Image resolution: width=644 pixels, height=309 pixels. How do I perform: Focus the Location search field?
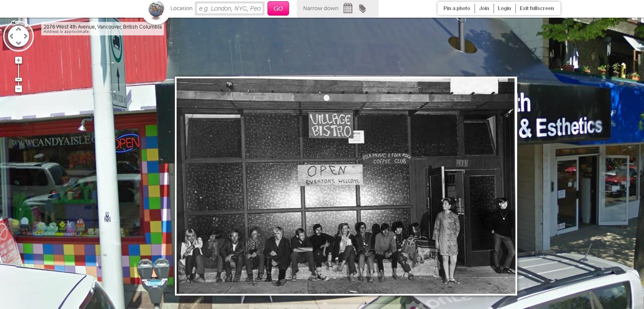click(230, 8)
